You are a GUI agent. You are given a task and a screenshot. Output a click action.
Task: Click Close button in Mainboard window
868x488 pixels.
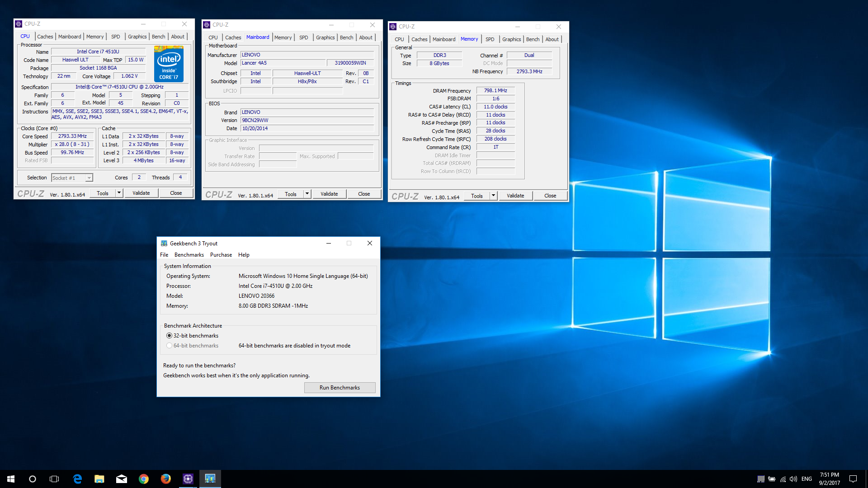pyautogui.click(x=364, y=194)
